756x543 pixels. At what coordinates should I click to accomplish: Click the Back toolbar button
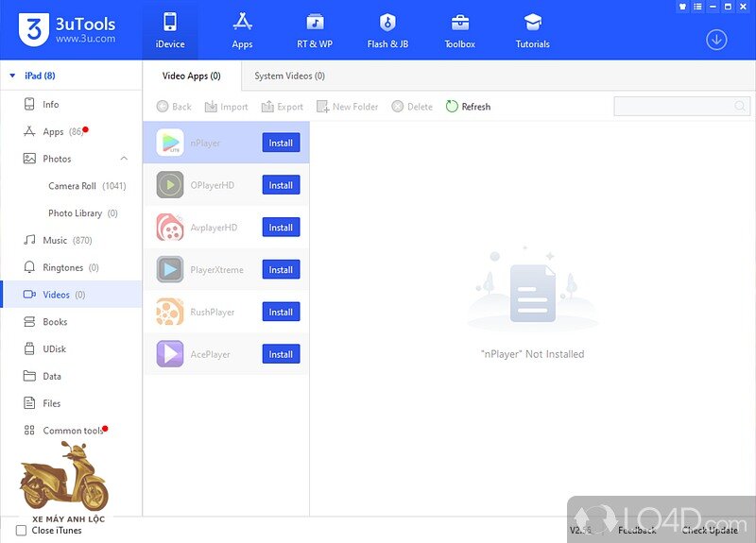coord(174,107)
